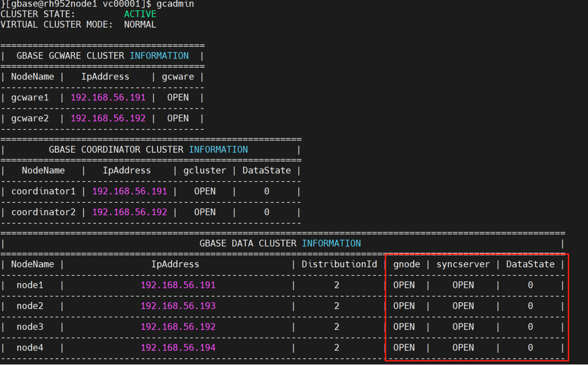Click DistributionId 2 in the node1 row
The height and width of the screenshot is (365, 588).
[337, 285]
